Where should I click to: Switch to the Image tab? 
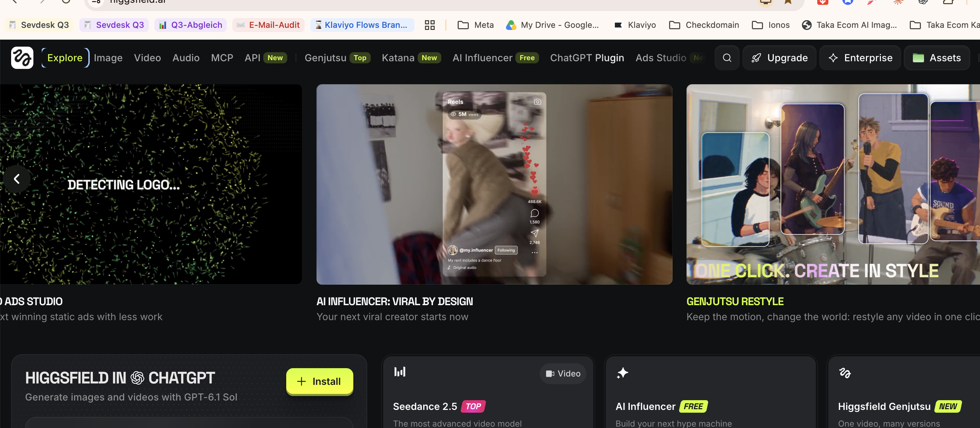click(108, 58)
